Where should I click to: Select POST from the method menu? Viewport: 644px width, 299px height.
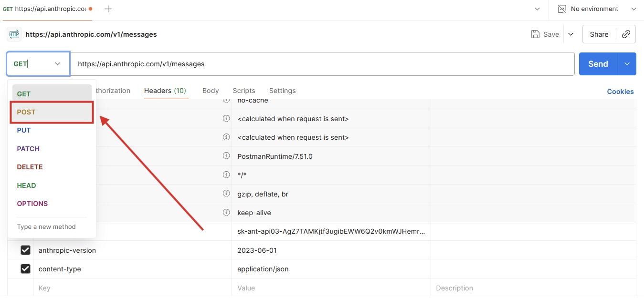coord(26,112)
